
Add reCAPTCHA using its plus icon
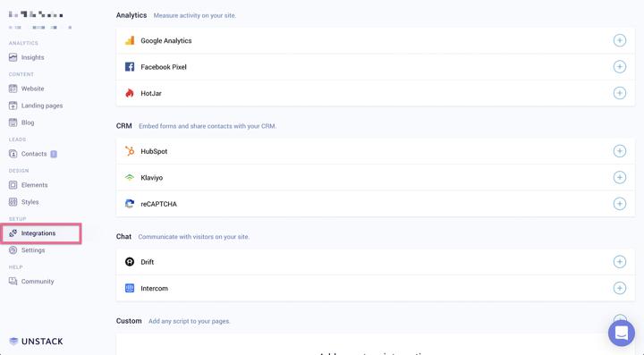click(x=619, y=204)
